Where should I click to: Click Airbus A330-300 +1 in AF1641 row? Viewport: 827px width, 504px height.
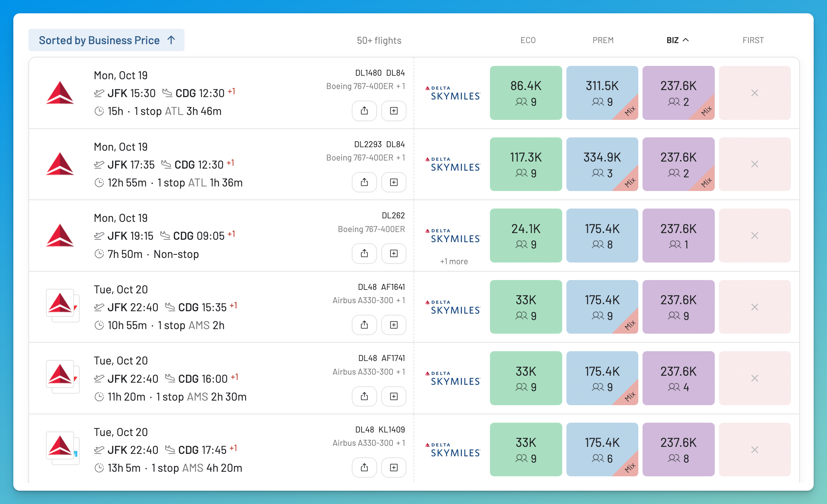coord(369,300)
